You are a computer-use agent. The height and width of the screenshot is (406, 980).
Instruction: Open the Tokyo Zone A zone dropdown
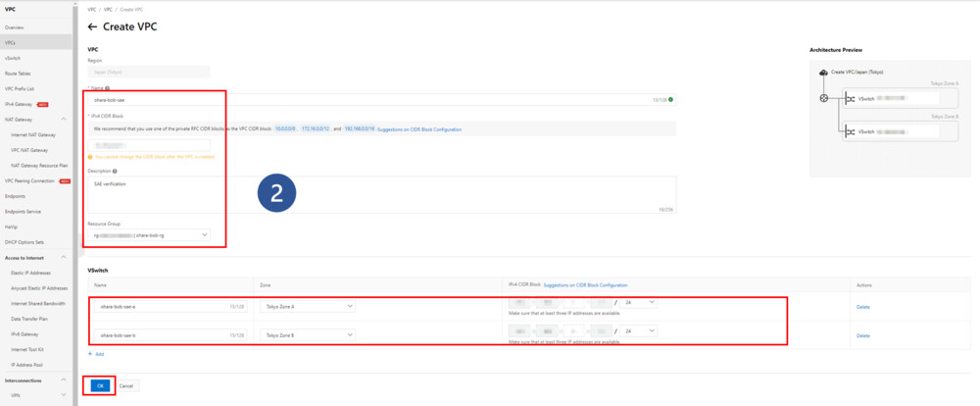coord(308,307)
